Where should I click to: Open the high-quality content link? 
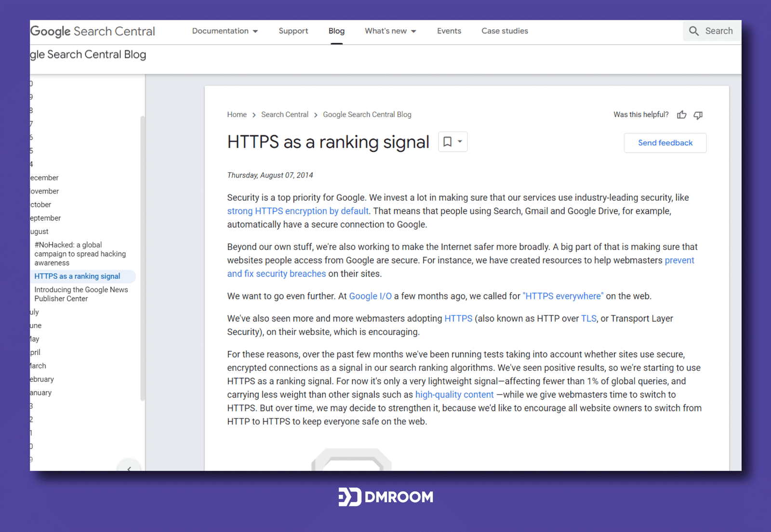[454, 394]
